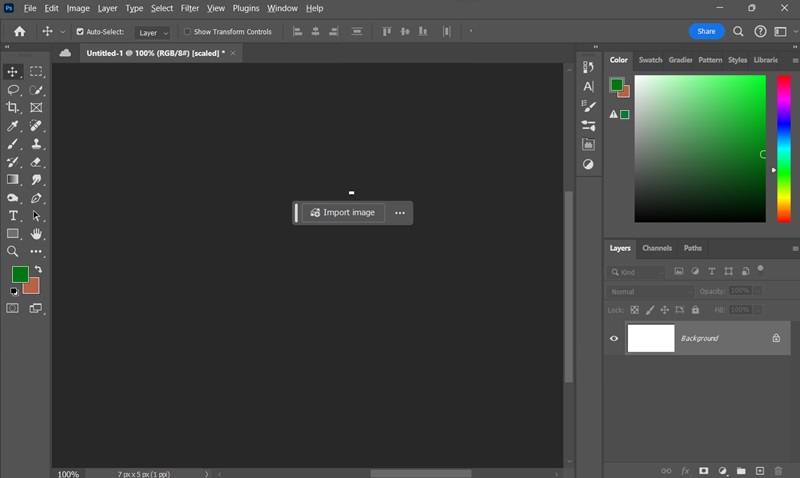Select the Brush tool
Image resolution: width=800 pixels, height=478 pixels.
(12, 144)
